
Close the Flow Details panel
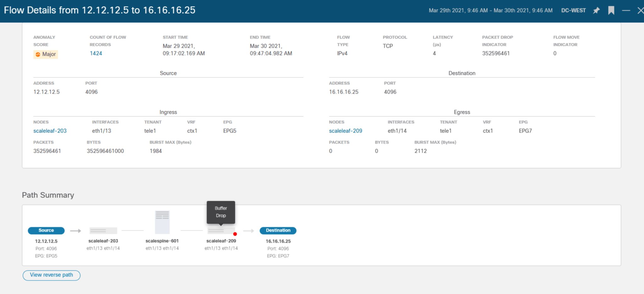click(x=640, y=10)
